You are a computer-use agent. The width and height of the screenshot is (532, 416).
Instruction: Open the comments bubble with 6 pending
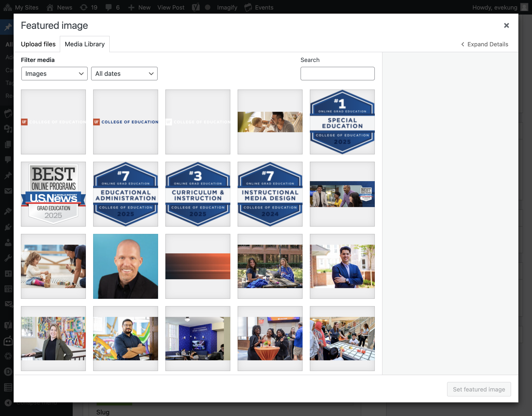112,7
